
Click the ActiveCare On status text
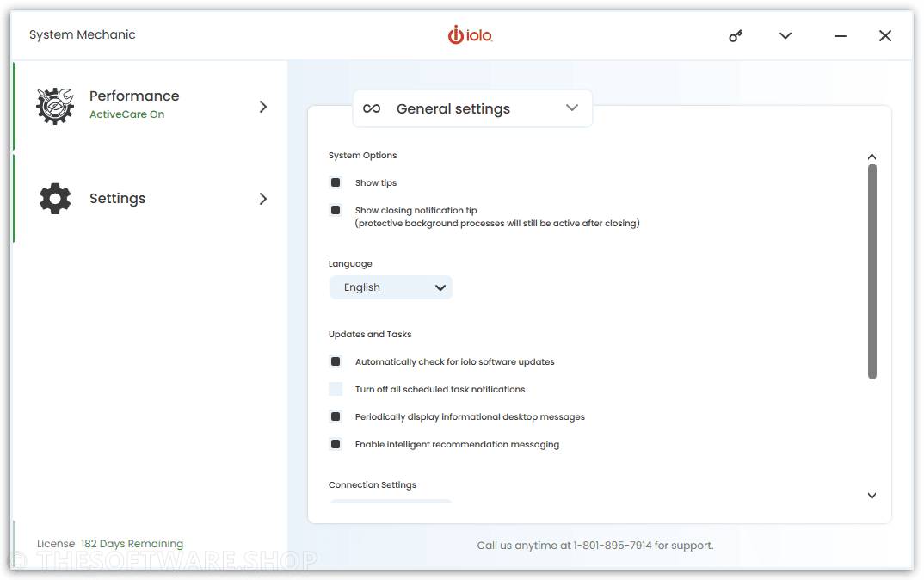(x=126, y=114)
